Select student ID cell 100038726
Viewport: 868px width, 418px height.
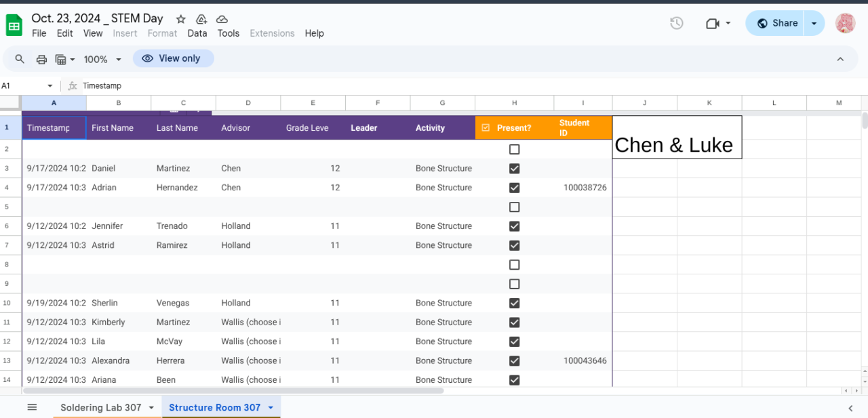coord(583,188)
